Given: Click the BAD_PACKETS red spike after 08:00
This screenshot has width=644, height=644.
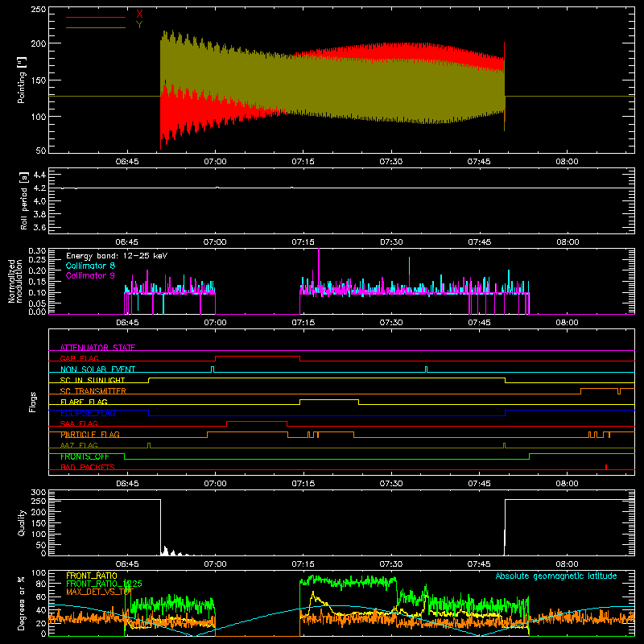Looking at the screenshot, I should coord(606,467).
